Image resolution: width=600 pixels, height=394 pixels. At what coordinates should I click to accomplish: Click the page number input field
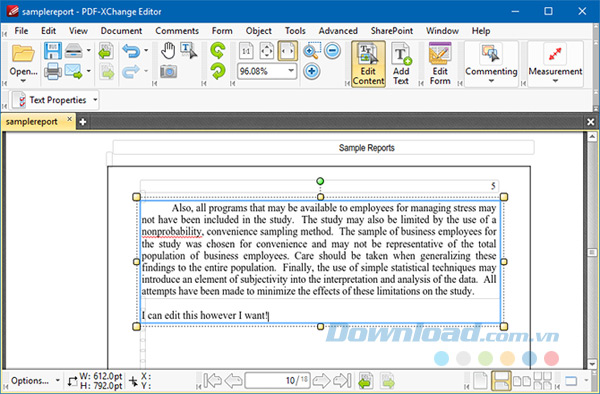point(277,381)
